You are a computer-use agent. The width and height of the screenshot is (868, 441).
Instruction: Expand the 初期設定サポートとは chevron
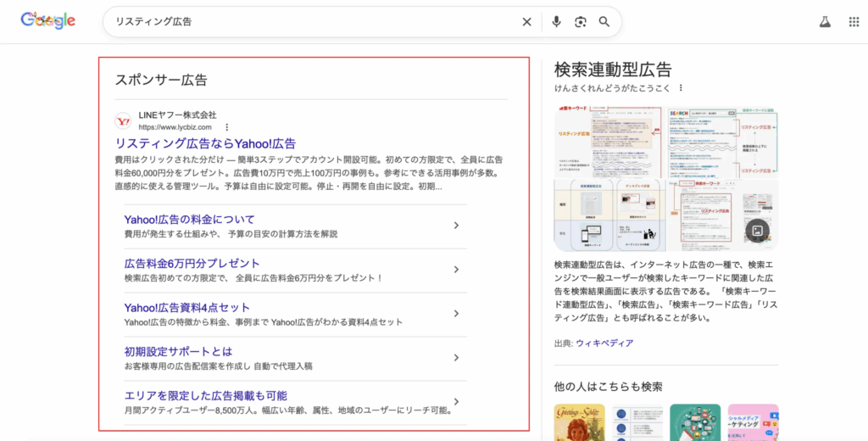click(456, 358)
